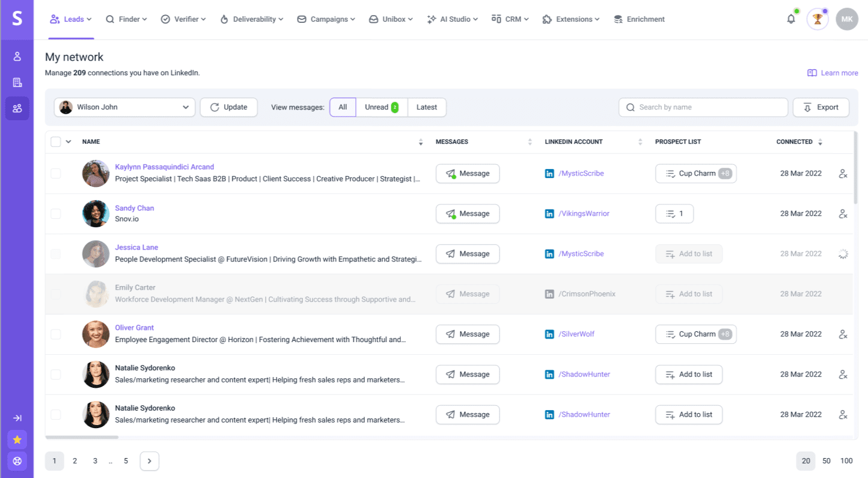Open the trophy achievements icon
Screen dimensions: 868x478
(817, 19)
